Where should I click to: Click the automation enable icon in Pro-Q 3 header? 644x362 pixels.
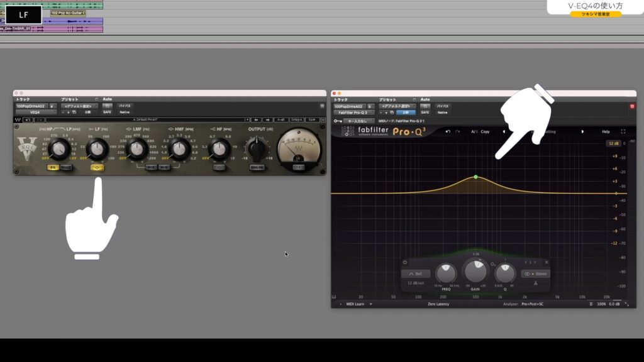425,106
